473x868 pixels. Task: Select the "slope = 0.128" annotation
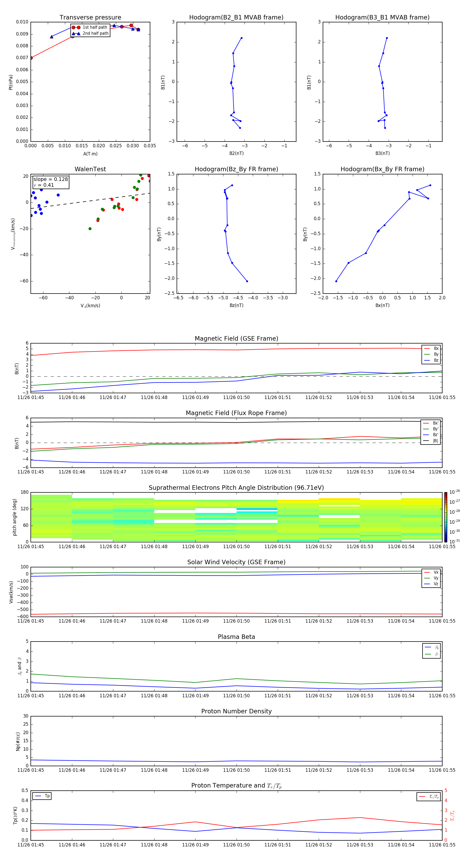(x=50, y=179)
